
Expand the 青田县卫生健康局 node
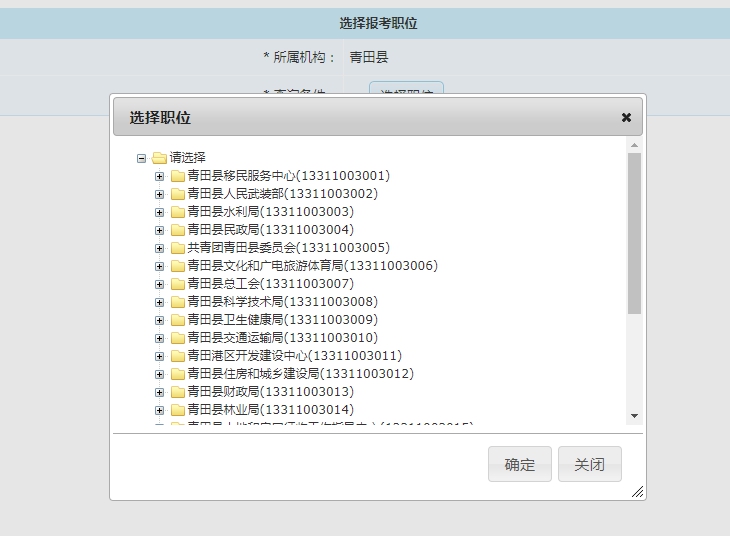(159, 320)
